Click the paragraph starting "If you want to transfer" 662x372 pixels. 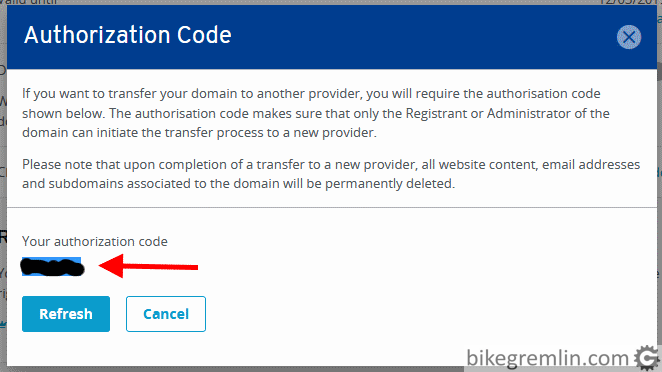click(316, 113)
